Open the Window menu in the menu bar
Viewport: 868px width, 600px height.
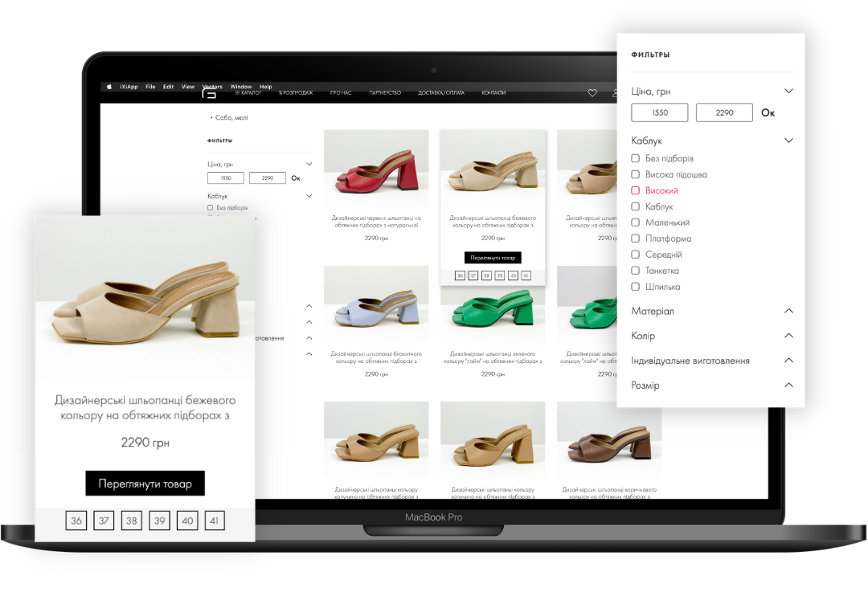point(241,87)
